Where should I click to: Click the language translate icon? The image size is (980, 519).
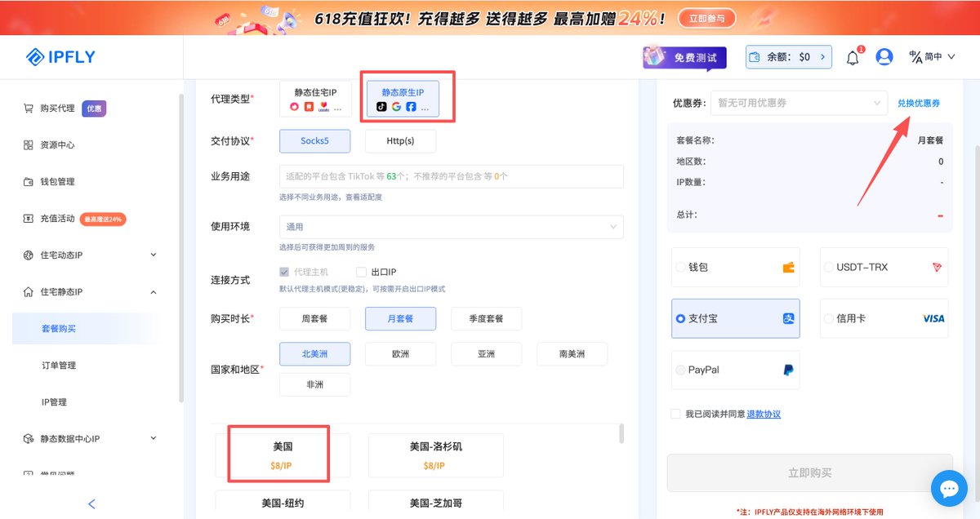click(915, 57)
